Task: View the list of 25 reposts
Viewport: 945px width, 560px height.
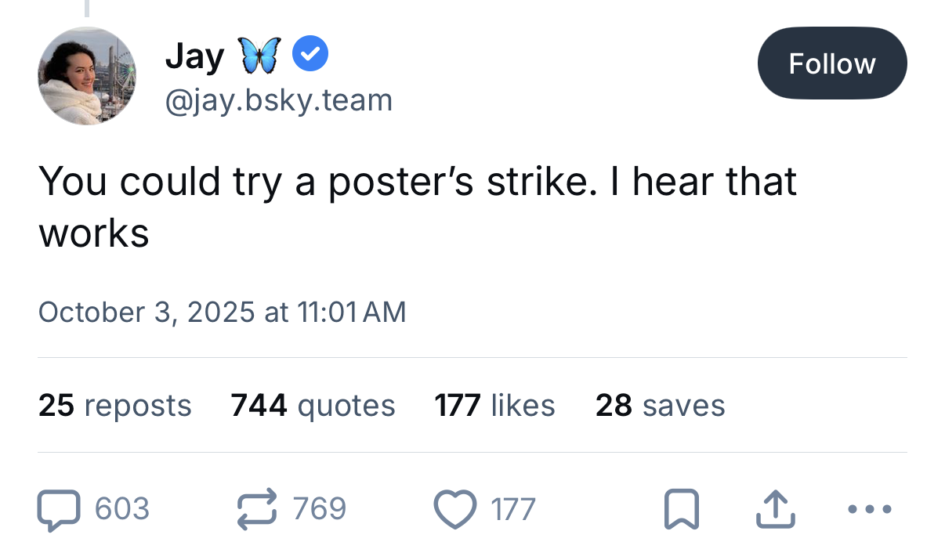Action: pyautogui.click(x=114, y=405)
